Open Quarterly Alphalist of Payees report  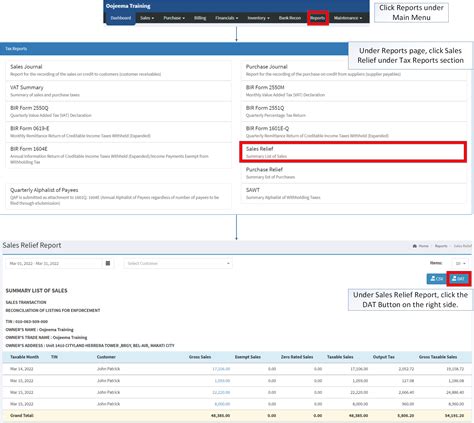[119, 196]
